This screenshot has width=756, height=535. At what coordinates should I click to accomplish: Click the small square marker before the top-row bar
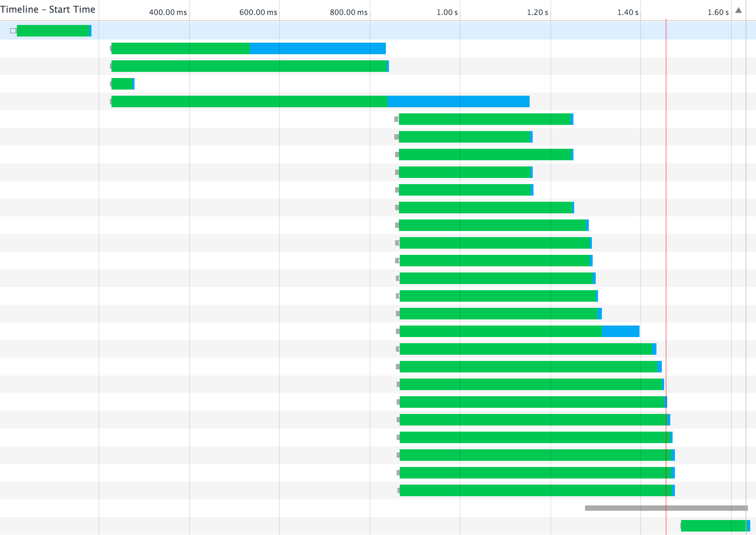click(13, 31)
